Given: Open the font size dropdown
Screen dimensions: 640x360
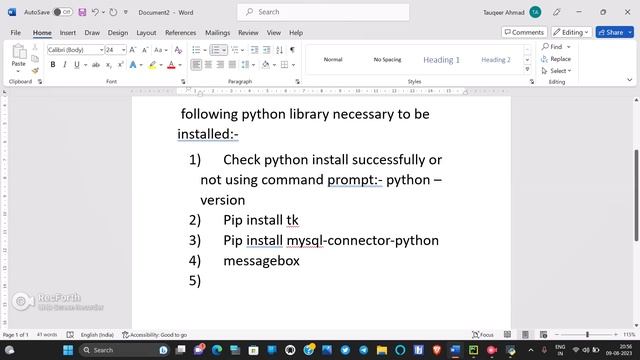Looking at the screenshot, I should coord(123,50).
